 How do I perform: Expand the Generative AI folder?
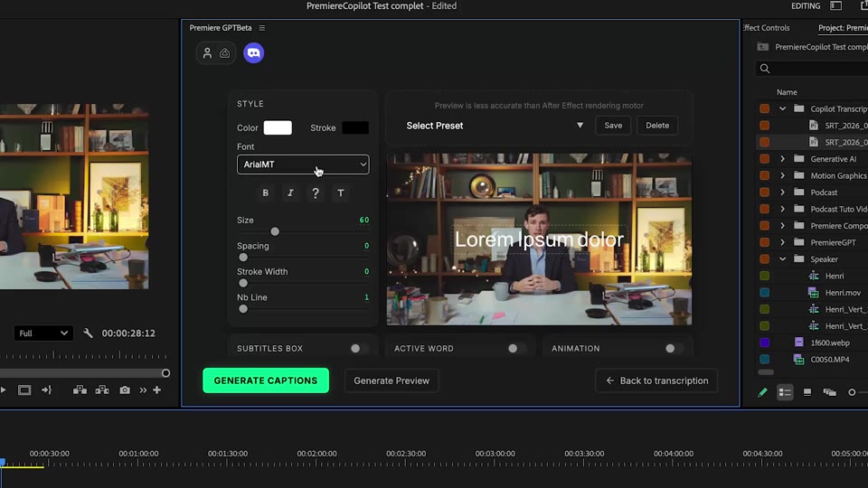[x=782, y=159]
